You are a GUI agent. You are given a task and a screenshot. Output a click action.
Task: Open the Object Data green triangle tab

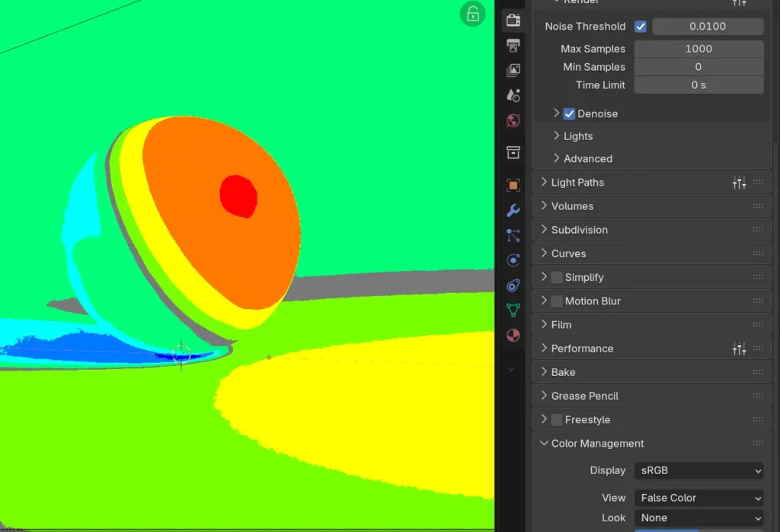point(513,310)
